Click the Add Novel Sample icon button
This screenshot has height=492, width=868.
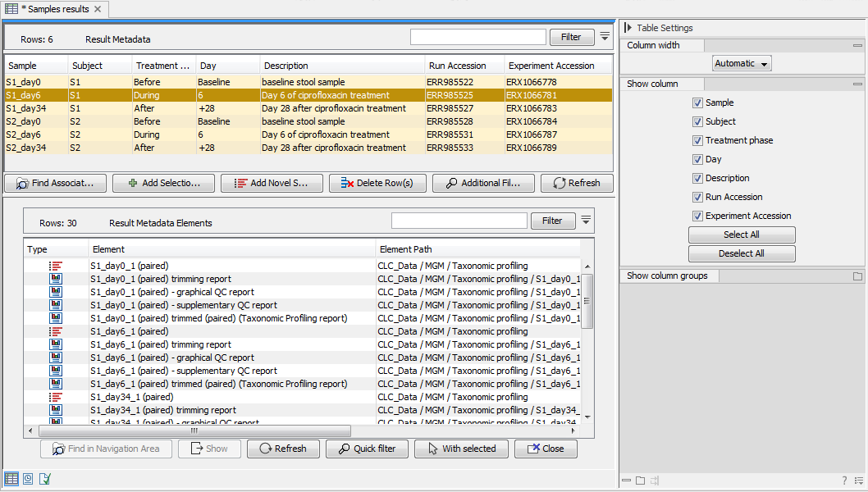(x=272, y=183)
